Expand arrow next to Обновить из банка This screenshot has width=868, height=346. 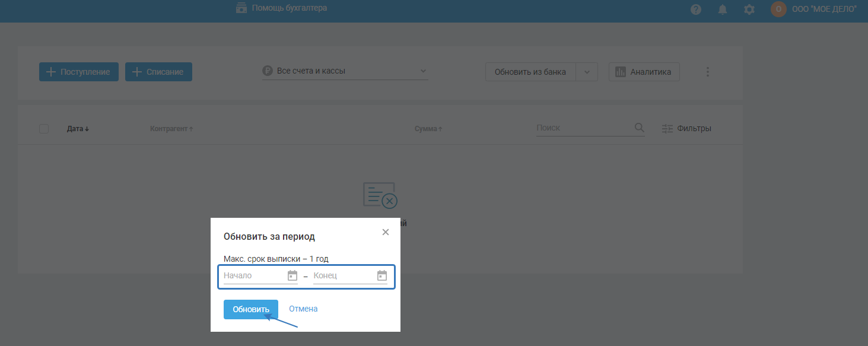point(587,72)
